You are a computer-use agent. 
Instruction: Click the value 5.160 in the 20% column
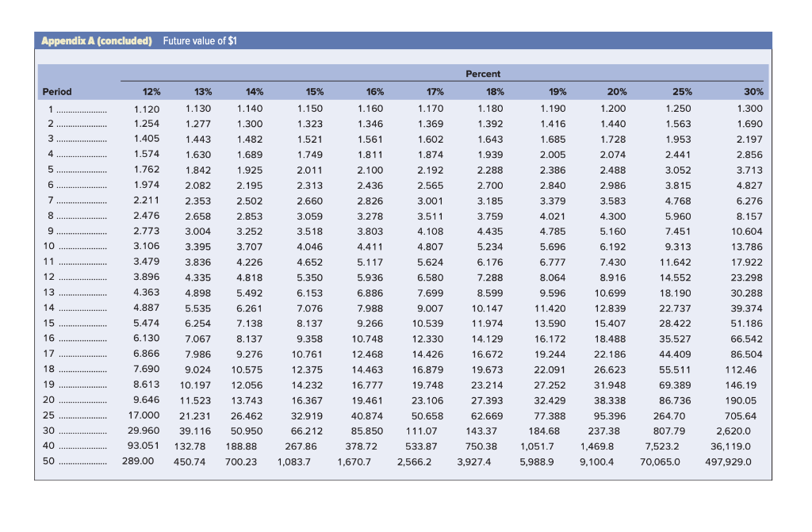613,232
